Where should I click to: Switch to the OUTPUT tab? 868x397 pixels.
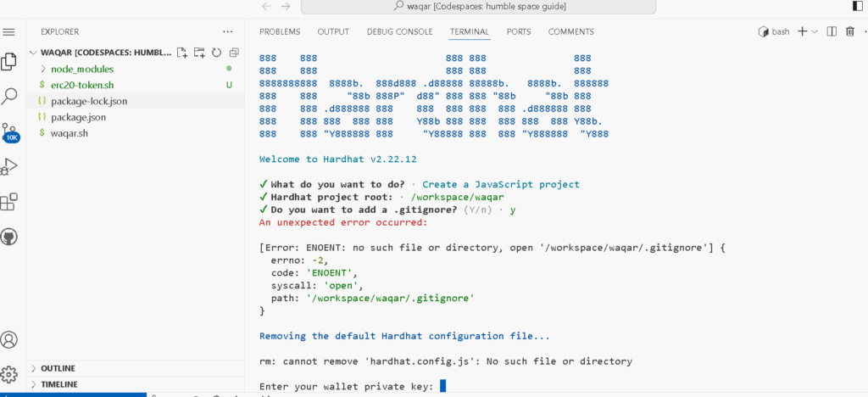(x=333, y=31)
